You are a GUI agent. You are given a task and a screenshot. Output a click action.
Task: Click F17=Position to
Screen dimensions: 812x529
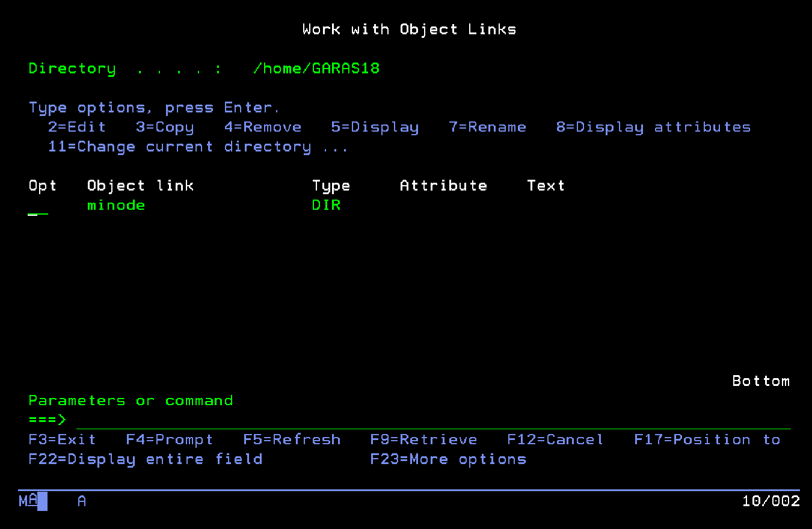(x=707, y=440)
